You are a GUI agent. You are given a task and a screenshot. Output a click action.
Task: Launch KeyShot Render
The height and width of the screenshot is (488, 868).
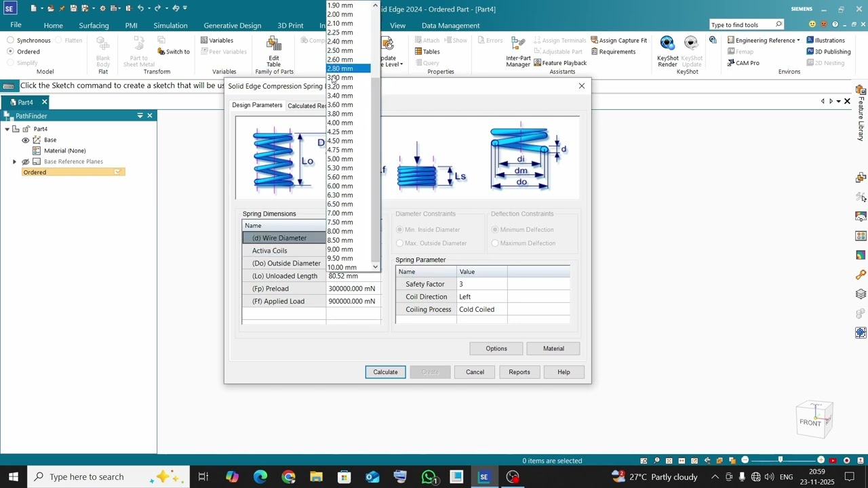pyautogui.click(x=667, y=52)
